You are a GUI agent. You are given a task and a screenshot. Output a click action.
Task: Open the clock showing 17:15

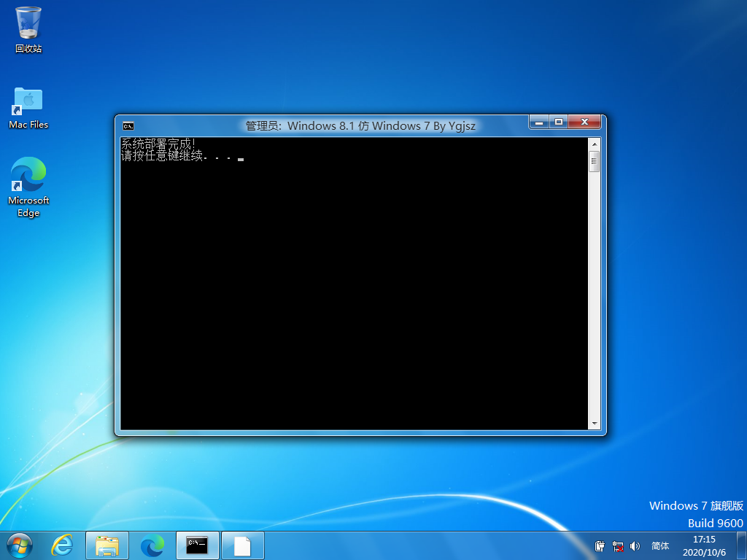[704, 546]
